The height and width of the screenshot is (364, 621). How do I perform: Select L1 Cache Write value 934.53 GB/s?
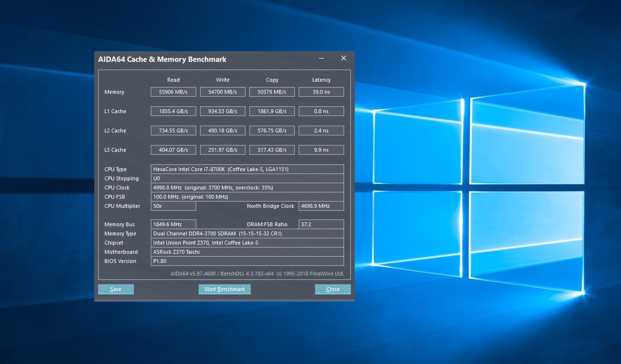point(223,111)
